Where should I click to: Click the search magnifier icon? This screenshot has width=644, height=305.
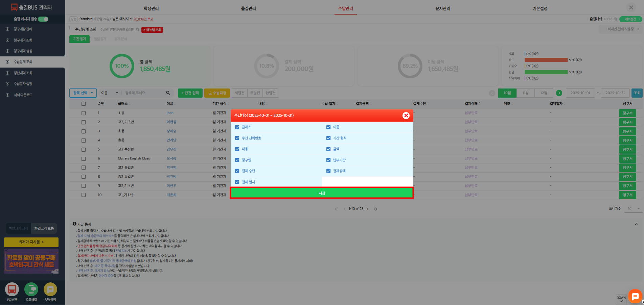168,93
